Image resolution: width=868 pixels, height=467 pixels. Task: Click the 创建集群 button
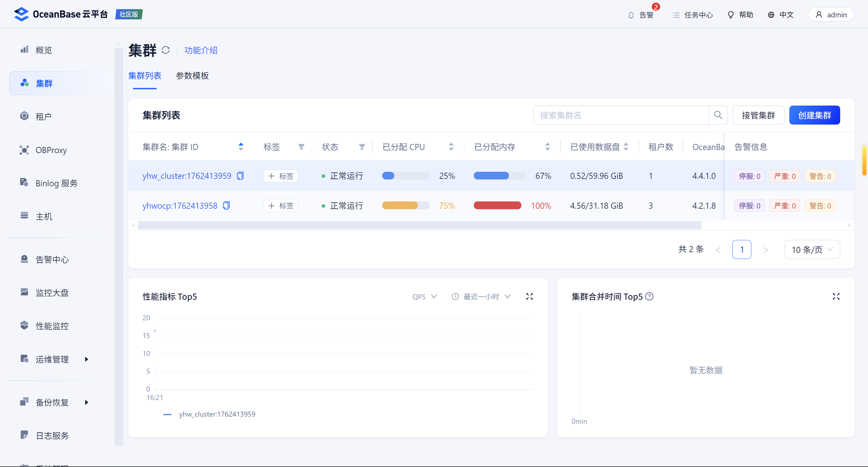(814, 115)
